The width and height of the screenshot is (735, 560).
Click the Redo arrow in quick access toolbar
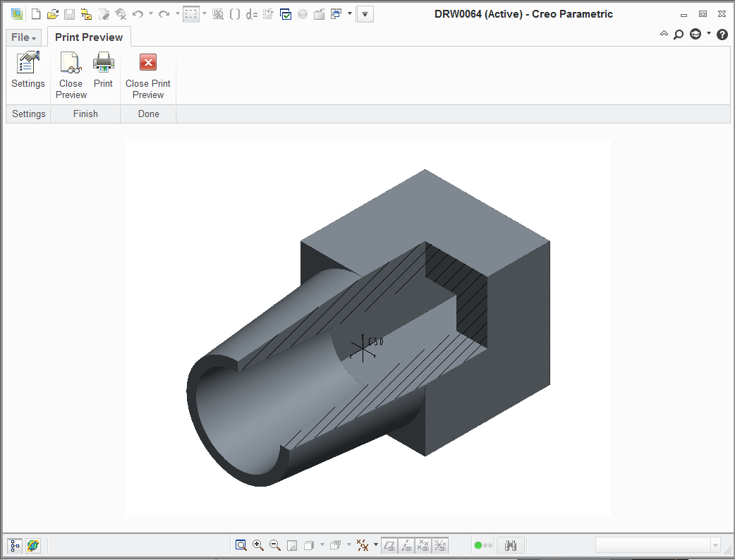(164, 14)
